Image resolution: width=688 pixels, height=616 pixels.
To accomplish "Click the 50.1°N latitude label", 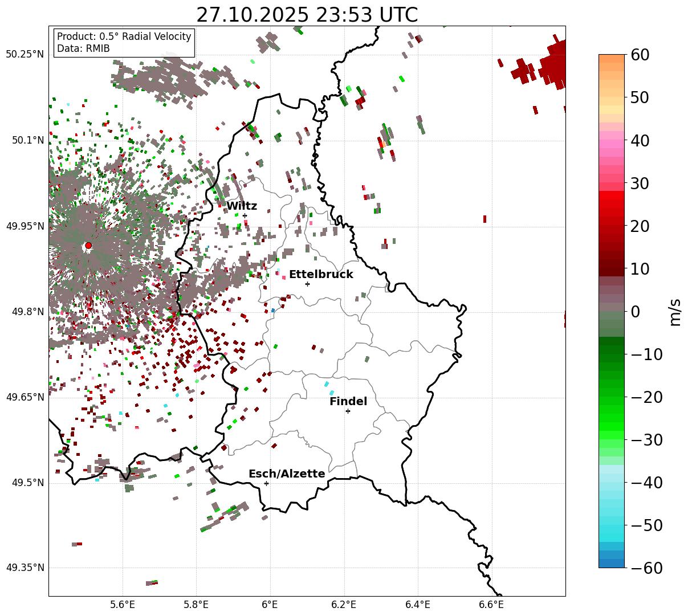I will [27, 140].
